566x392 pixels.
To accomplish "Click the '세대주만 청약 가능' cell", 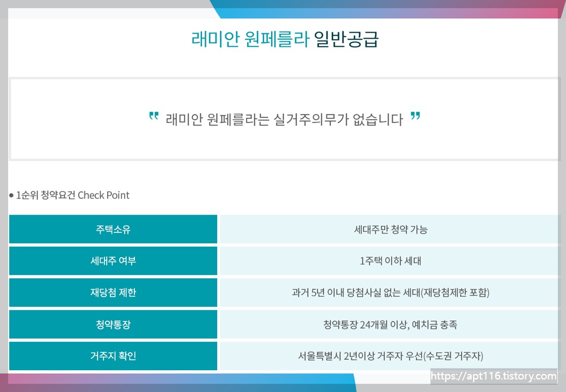I will pyautogui.click(x=390, y=229).
